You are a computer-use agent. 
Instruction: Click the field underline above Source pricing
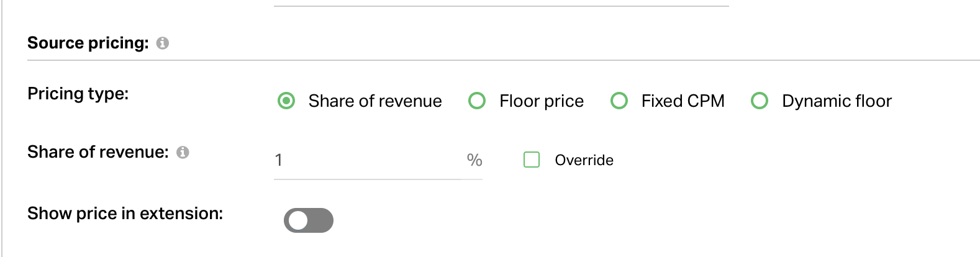501,6
